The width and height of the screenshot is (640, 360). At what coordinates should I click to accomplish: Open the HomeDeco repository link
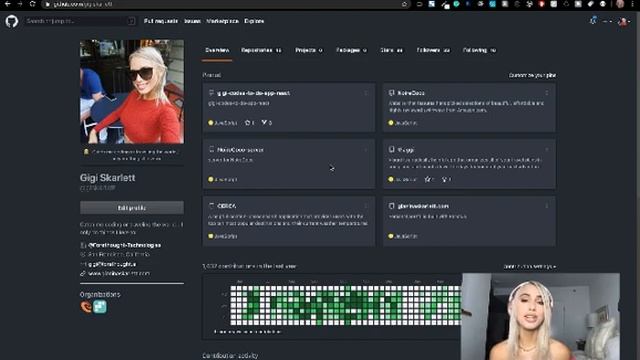[411, 93]
